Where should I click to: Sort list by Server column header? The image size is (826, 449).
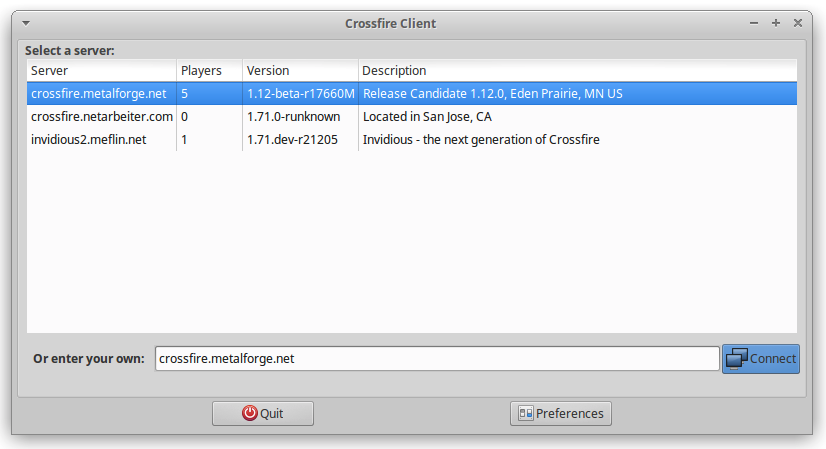coord(100,70)
